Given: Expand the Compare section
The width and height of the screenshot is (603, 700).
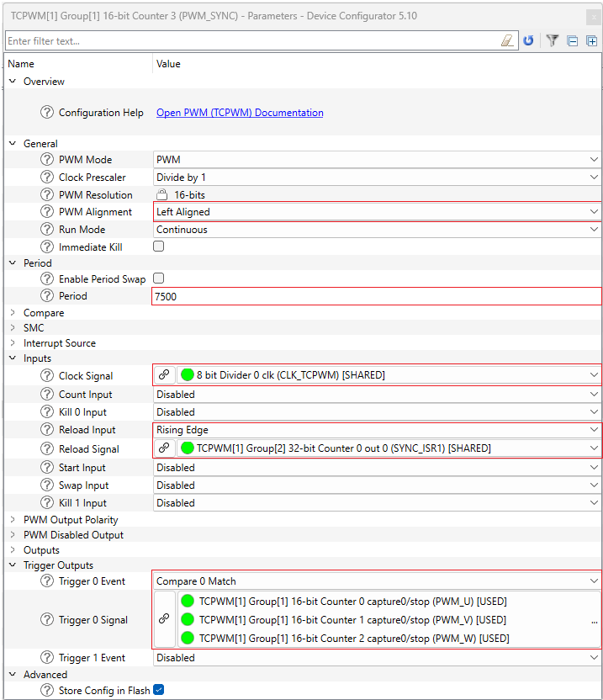Looking at the screenshot, I should tap(13, 313).
